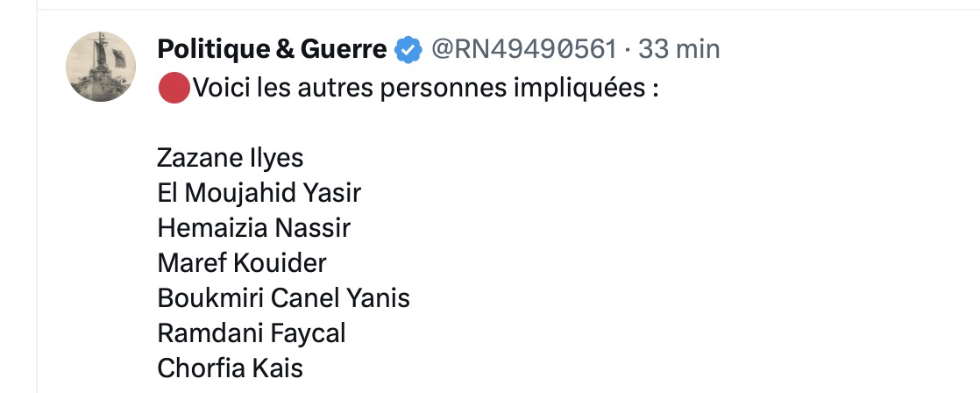Image resolution: width=980 pixels, height=393 pixels.
Task: Pick the "Maref Kouider" line
Action: point(242,262)
